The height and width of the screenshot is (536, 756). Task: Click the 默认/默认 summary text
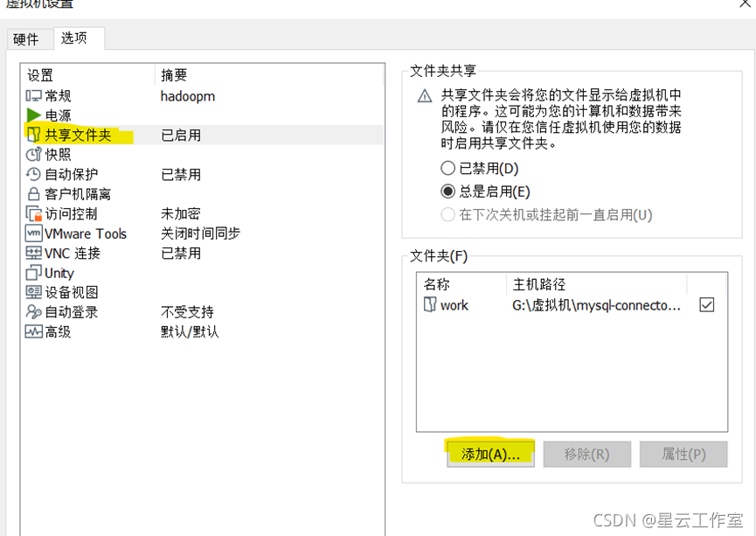tap(190, 331)
